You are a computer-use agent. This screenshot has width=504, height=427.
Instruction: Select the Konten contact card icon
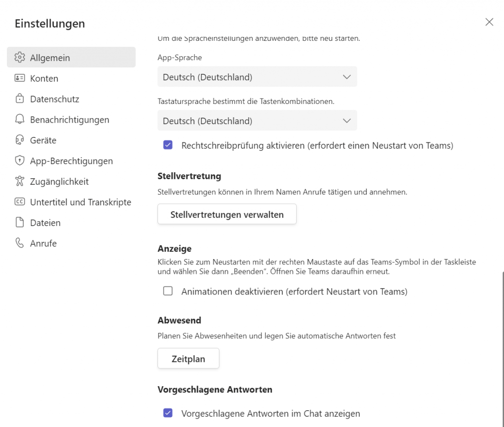click(x=19, y=78)
